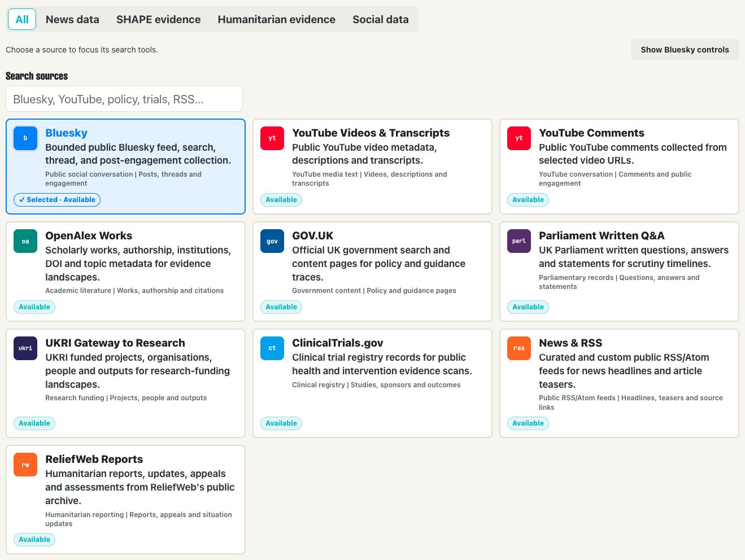Click the GOV.UK 'gov' icon
The width and height of the screenshot is (745, 560).
click(272, 241)
